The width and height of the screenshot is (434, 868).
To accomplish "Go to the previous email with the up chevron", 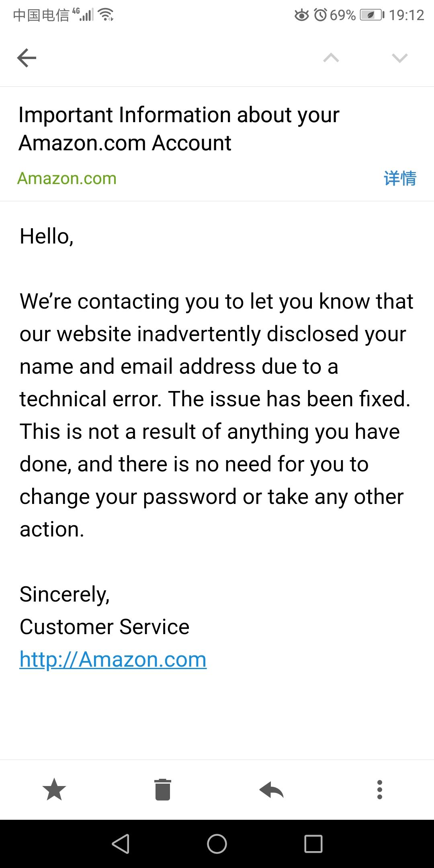I will [x=331, y=58].
